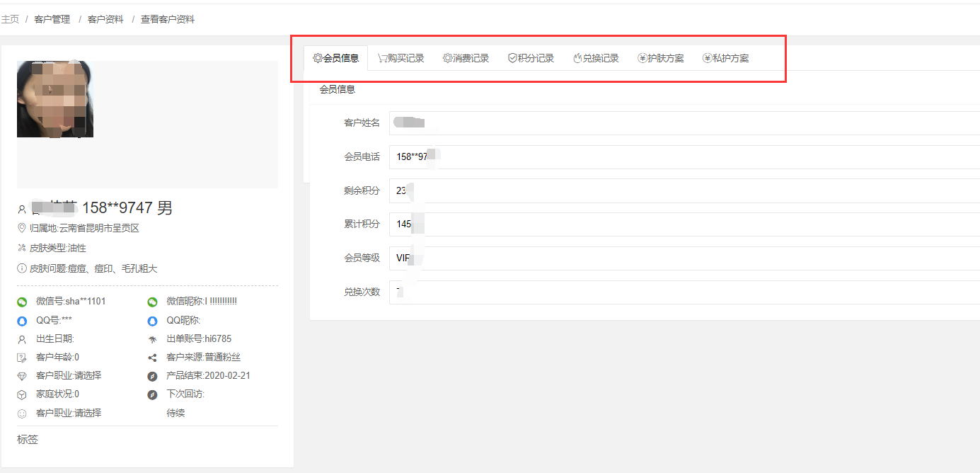Switch to the 消费记录 tab
Viewport: 980px width, 473px height.
click(466, 58)
